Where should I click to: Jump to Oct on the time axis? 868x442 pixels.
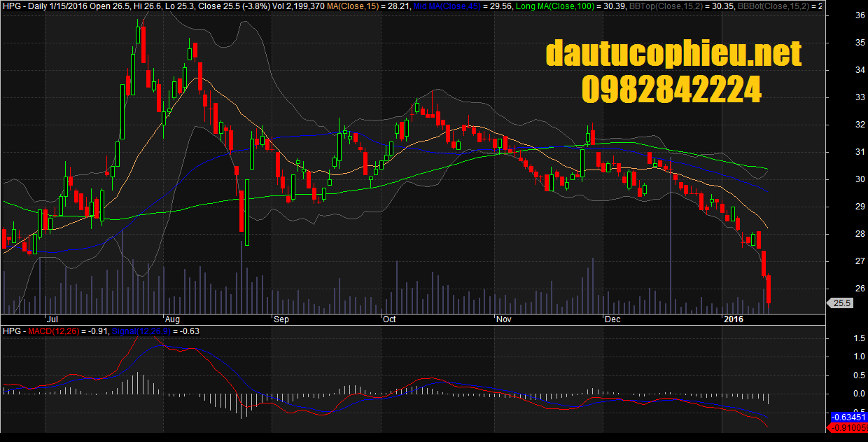point(388,319)
